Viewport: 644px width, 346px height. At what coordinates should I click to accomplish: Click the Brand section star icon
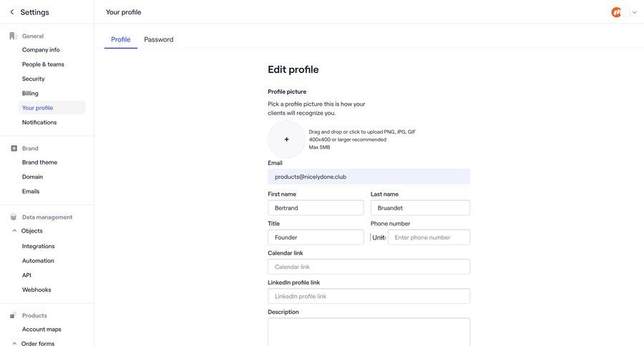(14, 148)
